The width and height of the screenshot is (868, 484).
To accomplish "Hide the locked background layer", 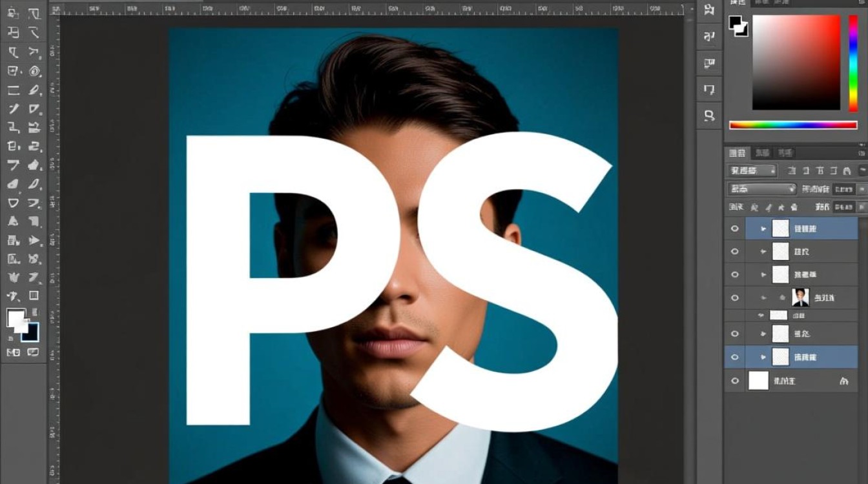I will (x=735, y=381).
